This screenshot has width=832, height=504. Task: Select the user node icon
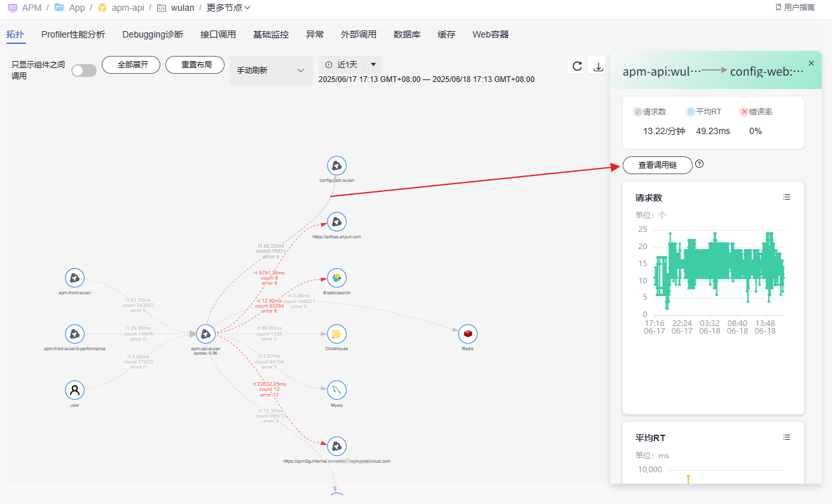tap(75, 390)
